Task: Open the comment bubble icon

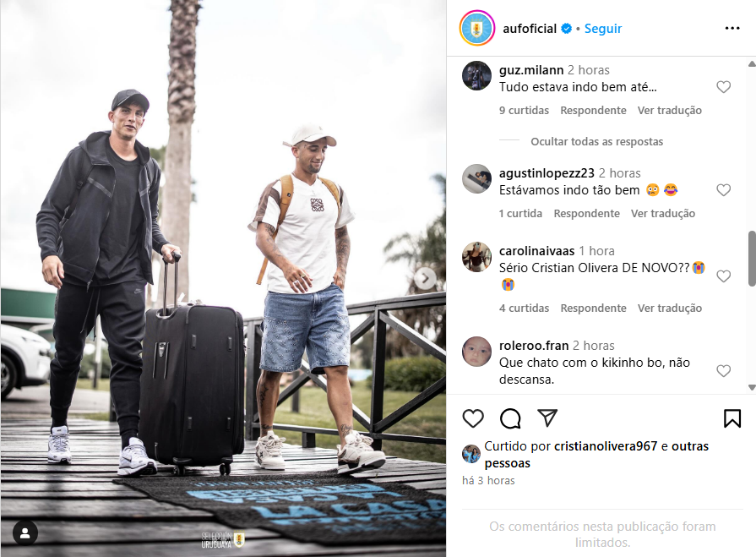Action: 510,418
